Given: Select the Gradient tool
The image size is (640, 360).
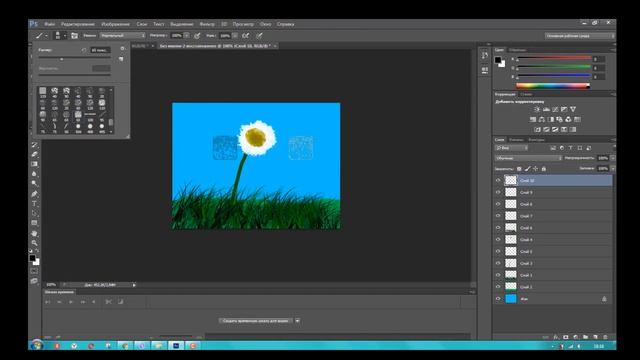Looking at the screenshot, I should 34,164.
